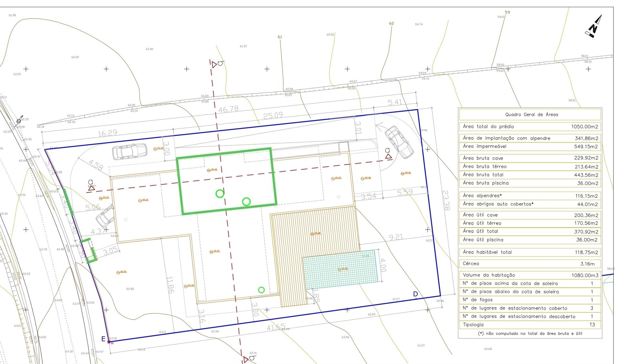Click the north arrow compass symbol

click(593, 27)
